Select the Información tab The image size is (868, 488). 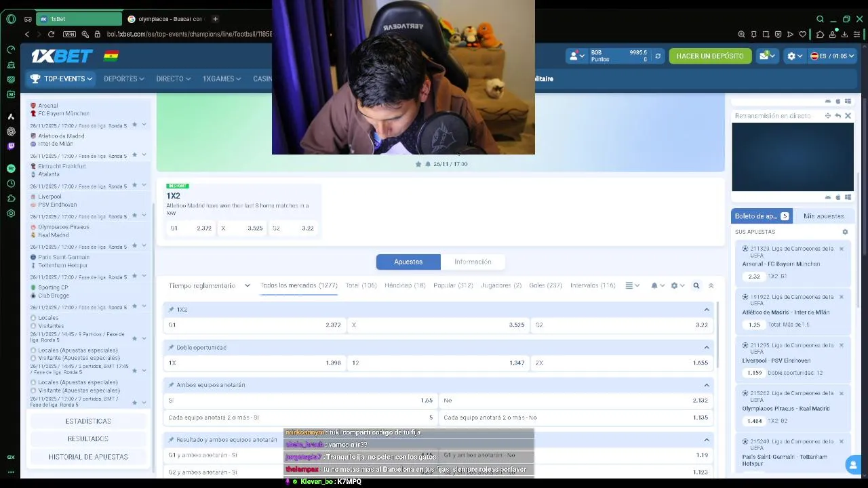(x=473, y=262)
